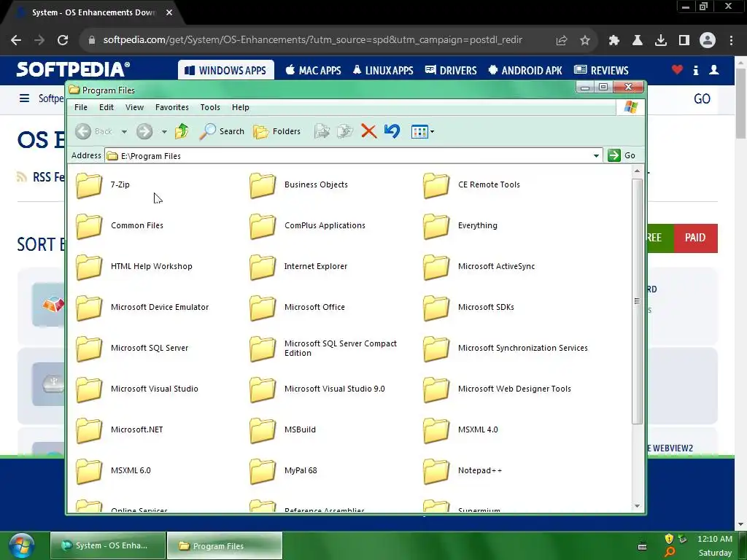Bookmark the page with the star icon
Viewport: 747px width, 560px height.
point(585,41)
